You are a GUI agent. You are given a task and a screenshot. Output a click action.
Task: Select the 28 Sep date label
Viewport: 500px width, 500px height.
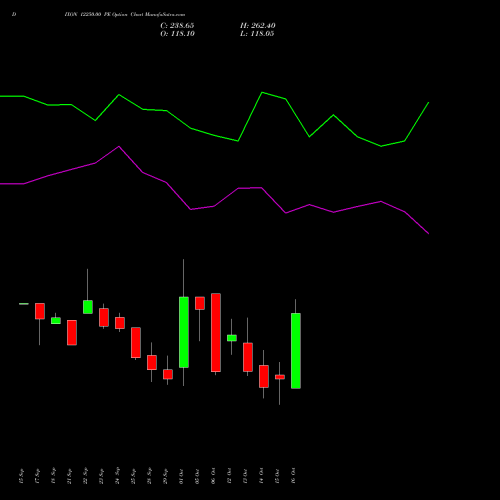[149, 476]
